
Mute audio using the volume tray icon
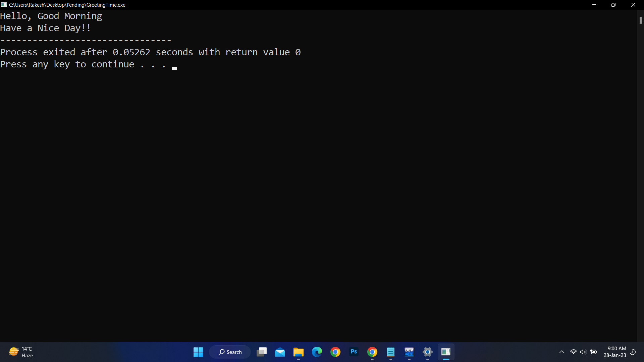click(x=583, y=352)
